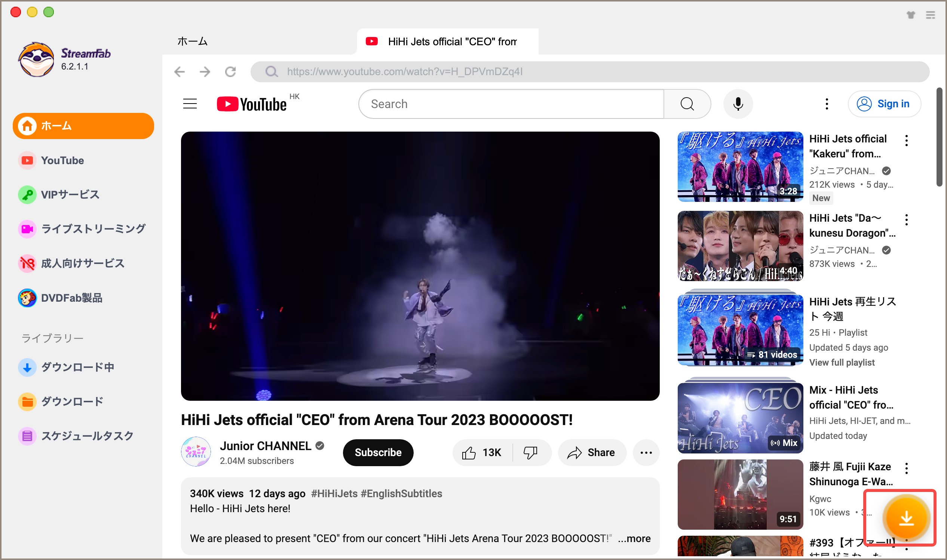Share the video
The height and width of the screenshot is (560, 947).
(592, 452)
